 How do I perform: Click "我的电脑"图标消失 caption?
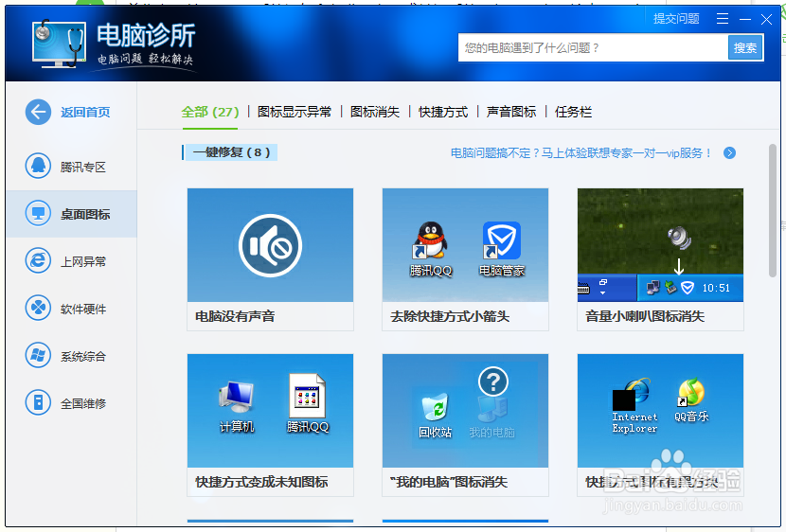point(449,482)
